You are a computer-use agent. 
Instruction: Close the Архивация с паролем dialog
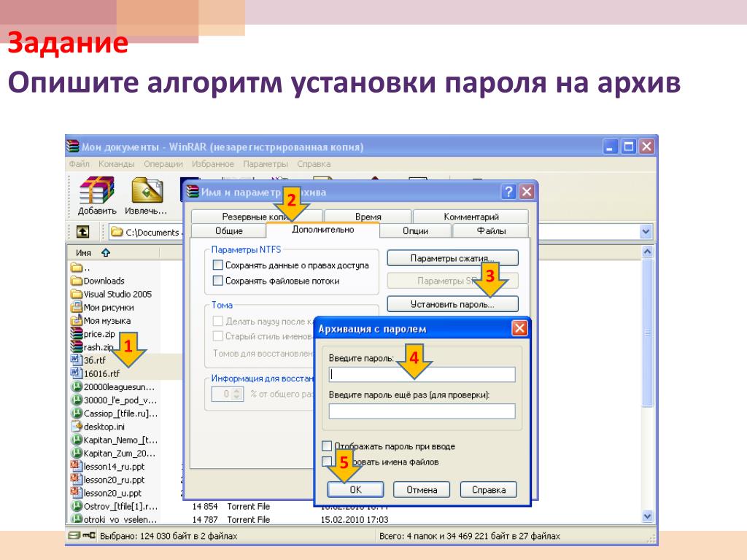[519, 328]
